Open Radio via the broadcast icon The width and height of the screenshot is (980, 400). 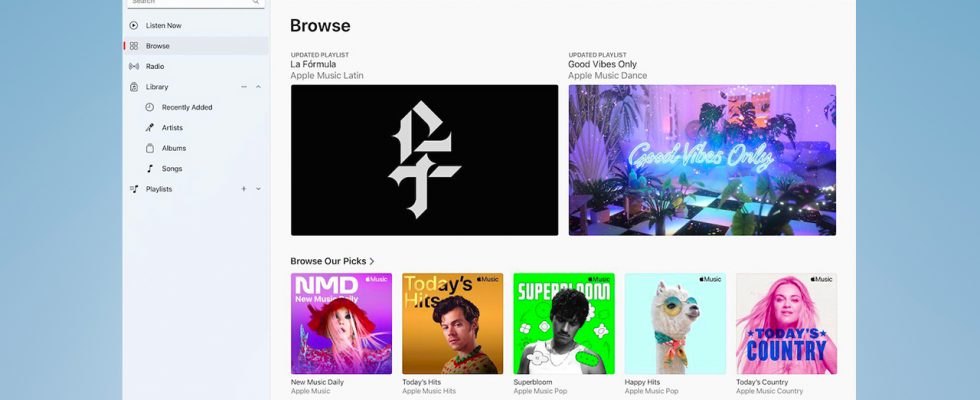click(134, 66)
